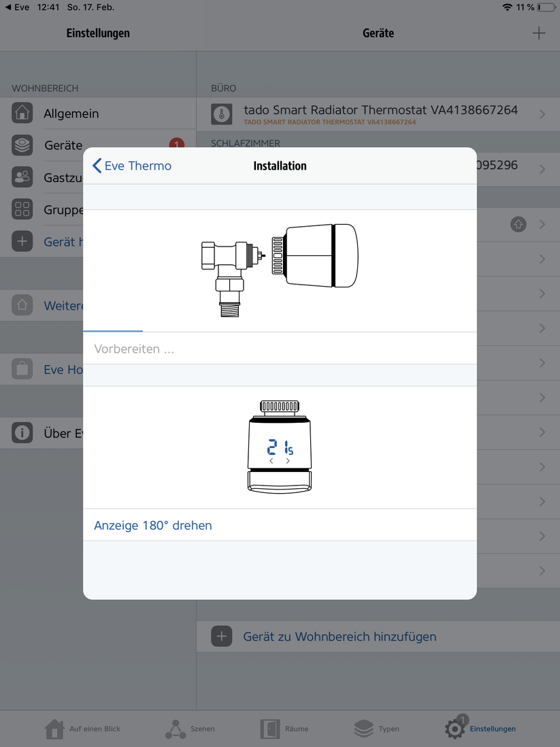Viewport: 560px width, 747px height.
Task: Select the Geräte stack icon
Action: click(22, 145)
